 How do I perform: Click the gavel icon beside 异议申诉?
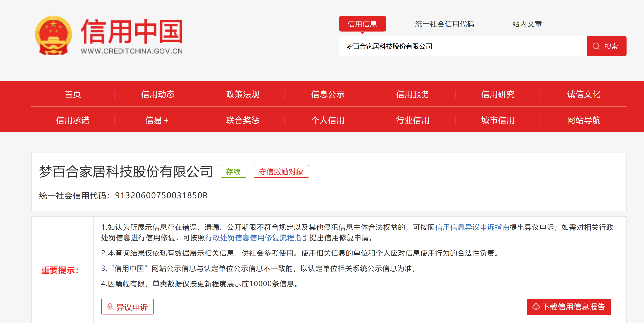pos(110,307)
